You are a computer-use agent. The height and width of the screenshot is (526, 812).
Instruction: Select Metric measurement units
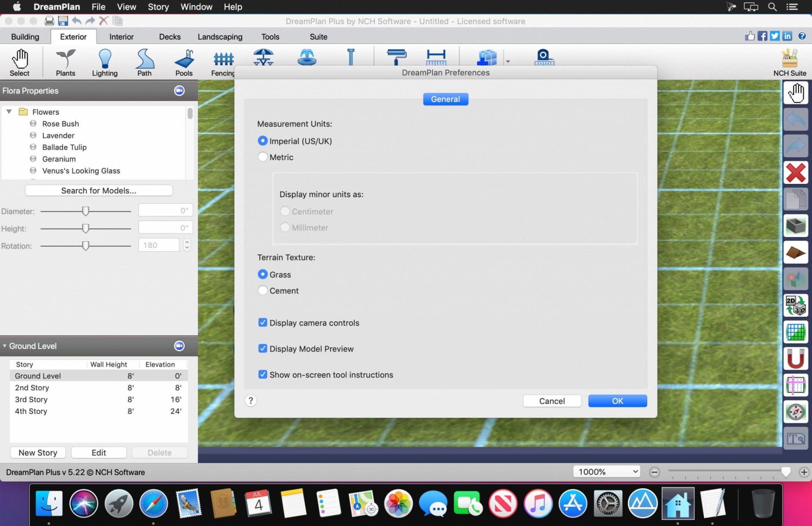click(x=262, y=157)
